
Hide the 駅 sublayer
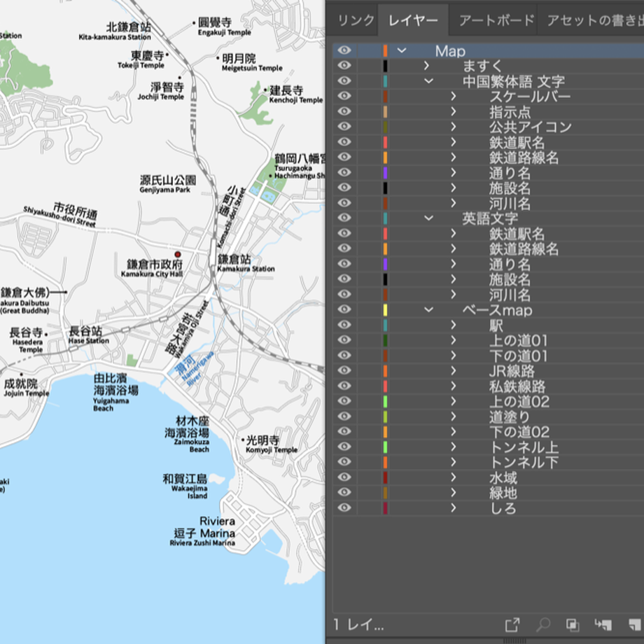[x=344, y=325]
